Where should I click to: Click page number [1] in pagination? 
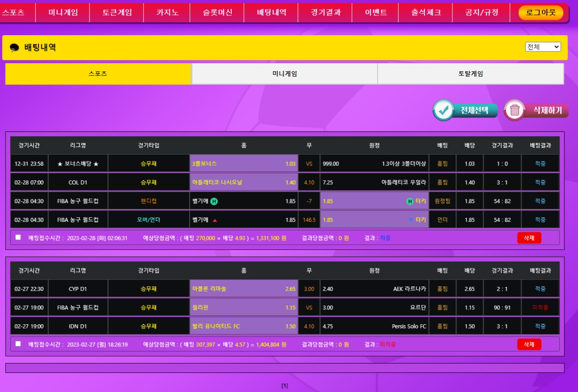(x=284, y=386)
